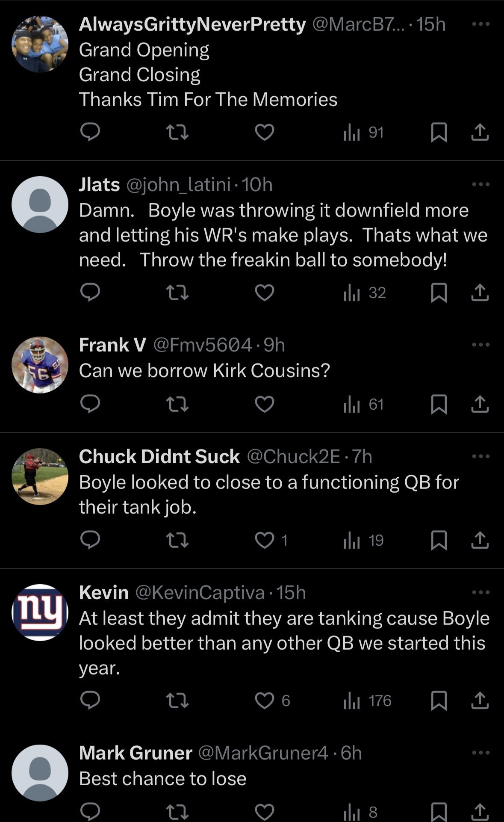The width and height of the screenshot is (504, 822).
Task: Open Mark Gruner's display name link
Action: pyautogui.click(x=136, y=753)
